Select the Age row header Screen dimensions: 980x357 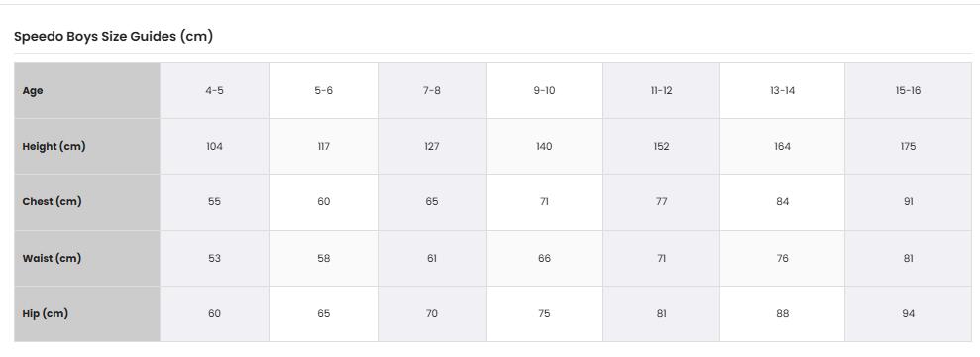click(87, 90)
